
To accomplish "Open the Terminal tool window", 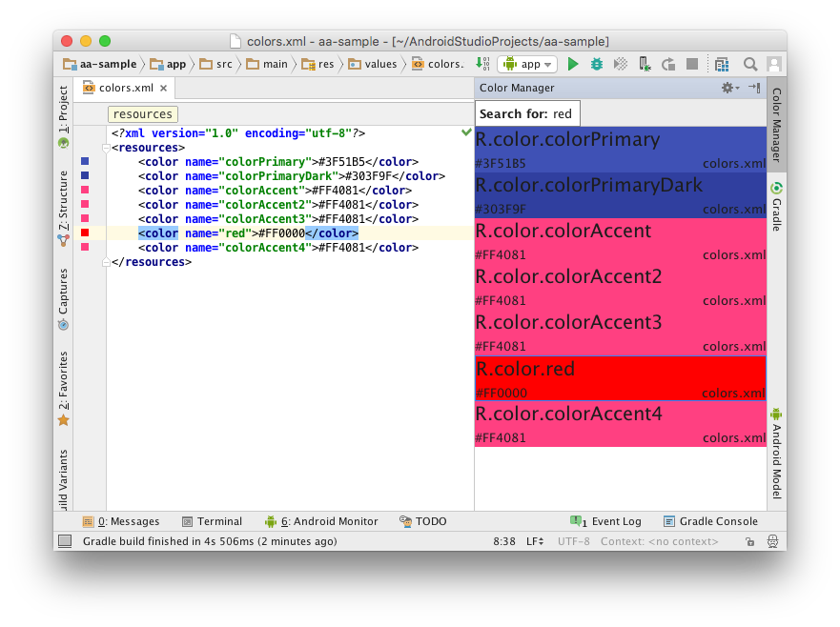I will pos(212,521).
